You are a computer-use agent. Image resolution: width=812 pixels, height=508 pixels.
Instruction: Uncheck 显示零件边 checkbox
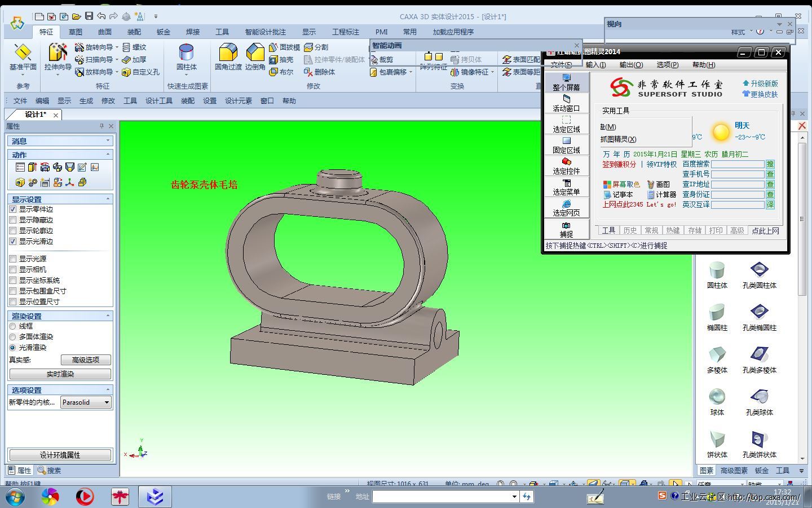pyautogui.click(x=12, y=209)
